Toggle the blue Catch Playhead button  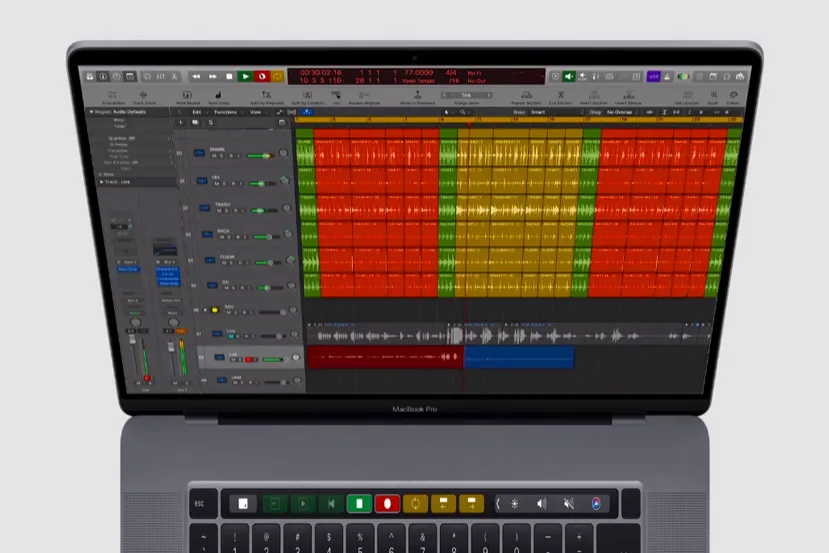[307, 112]
